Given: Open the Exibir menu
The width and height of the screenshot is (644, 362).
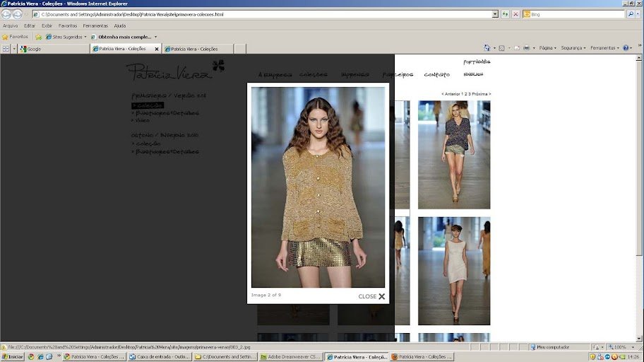Looking at the screenshot, I should (x=47, y=25).
